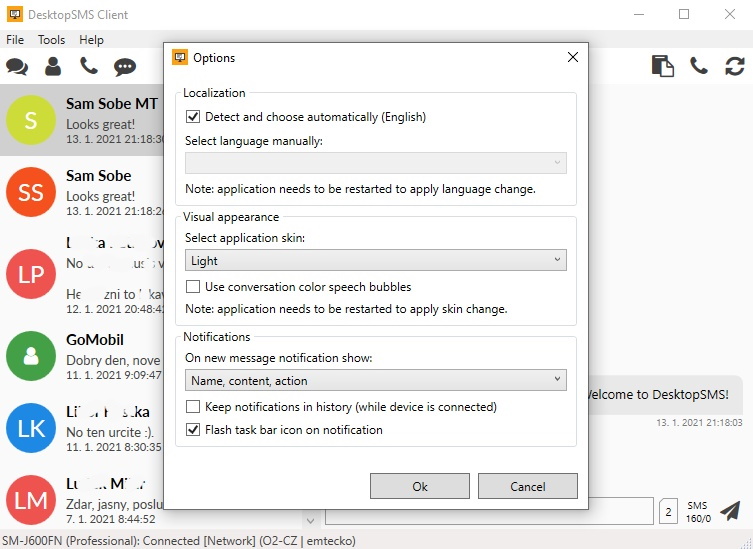Uncheck Detect and choose automatically (English)

[x=193, y=117]
